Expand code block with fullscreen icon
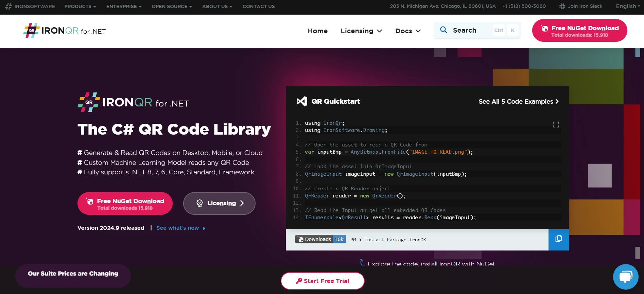The width and height of the screenshot is (644, 294). pos(556,125)
